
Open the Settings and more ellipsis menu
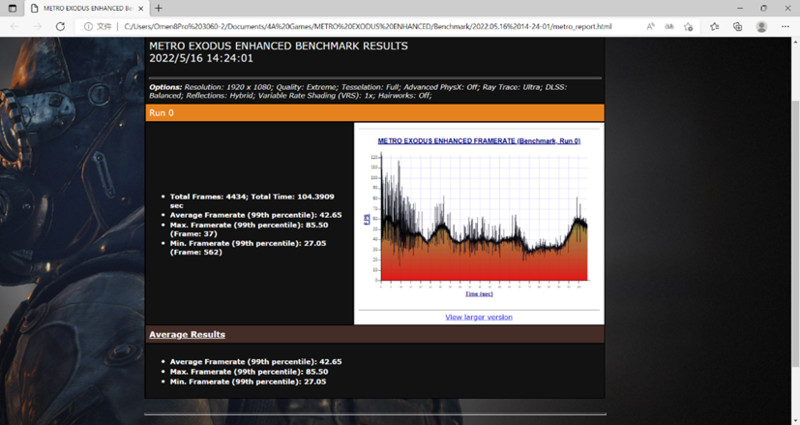(x=785, y=27)
